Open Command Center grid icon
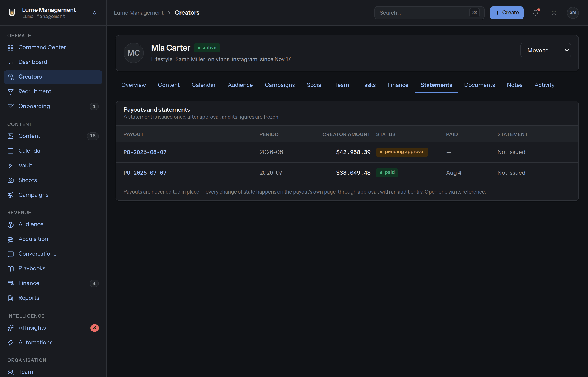This screenshot has width=588, height=377. (11, 48)
